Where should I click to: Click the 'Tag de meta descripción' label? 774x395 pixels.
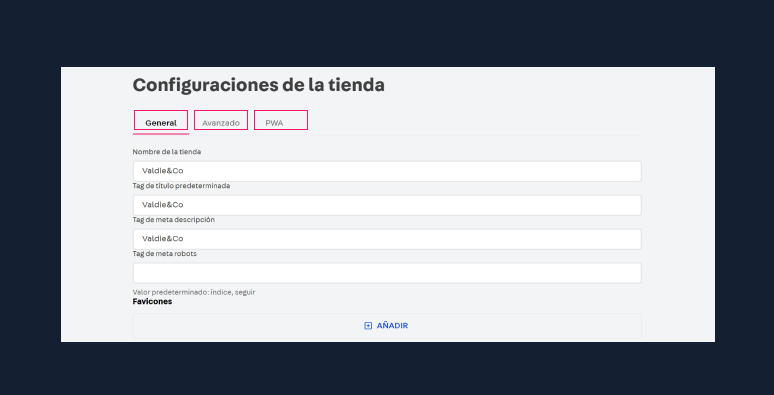[x=174, y=220]
